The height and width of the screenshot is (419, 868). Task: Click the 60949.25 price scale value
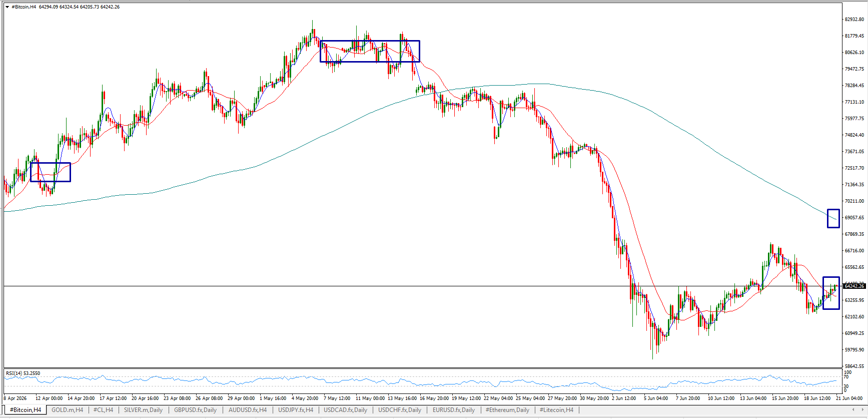(854, 333)
